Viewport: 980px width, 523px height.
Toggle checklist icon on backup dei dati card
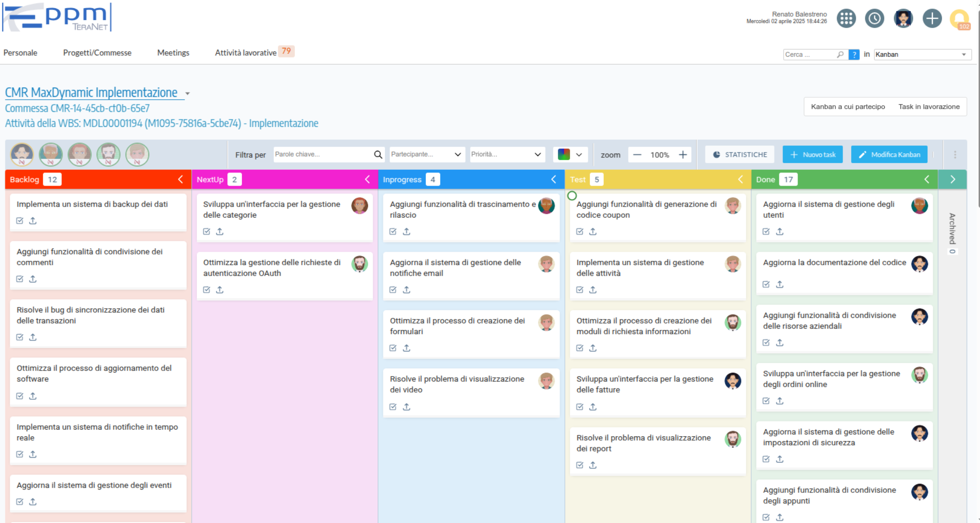(20, 221)
